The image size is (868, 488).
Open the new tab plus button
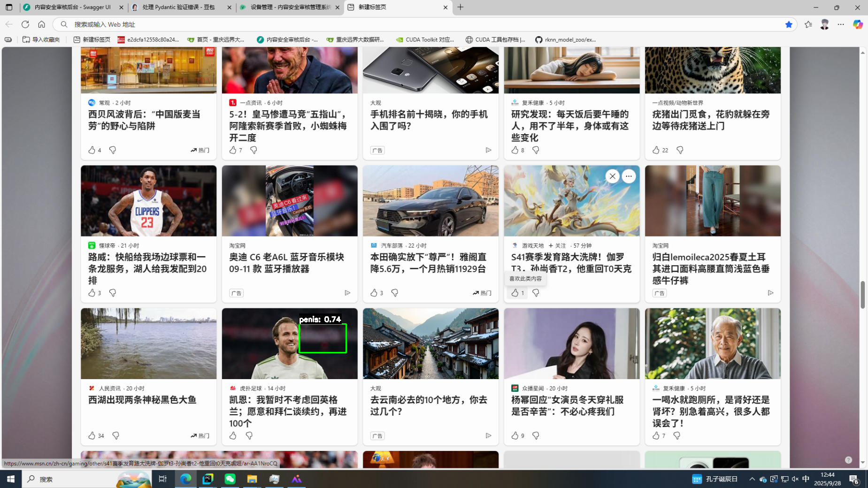pos(460,7)
